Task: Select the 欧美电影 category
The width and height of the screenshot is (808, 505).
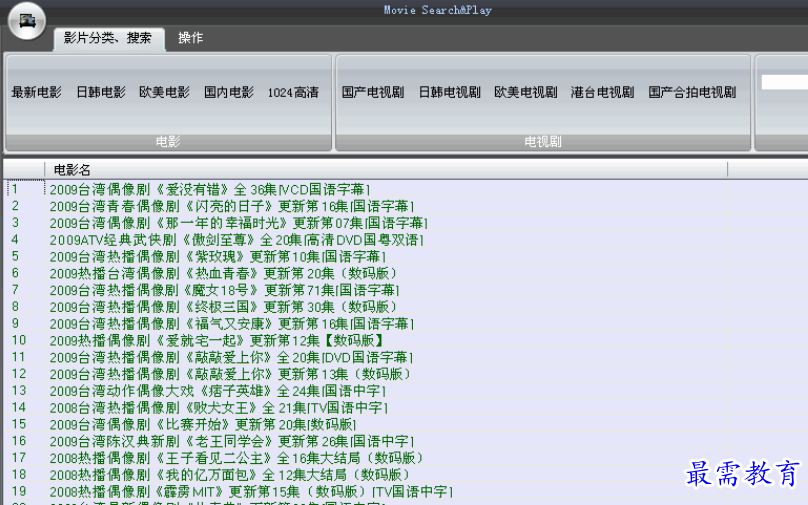Action: pyautogui.click(x=164, y=93)
